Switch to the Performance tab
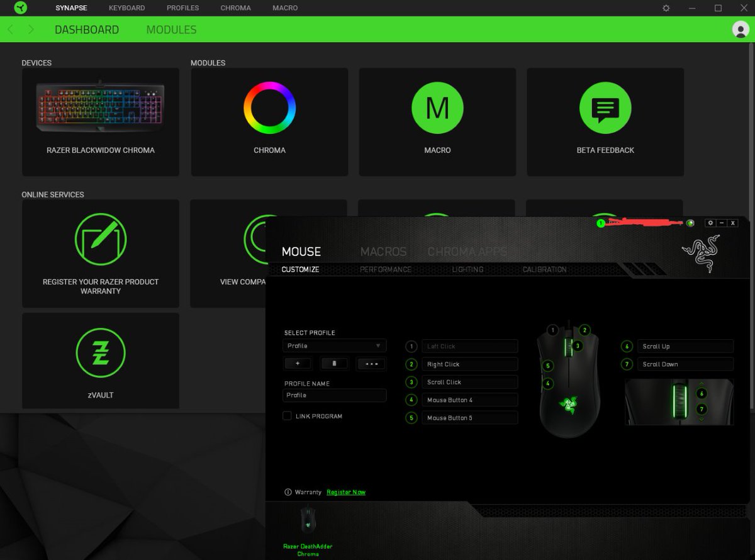The width and height of the screenshot is (755, 560). point(385,269)
